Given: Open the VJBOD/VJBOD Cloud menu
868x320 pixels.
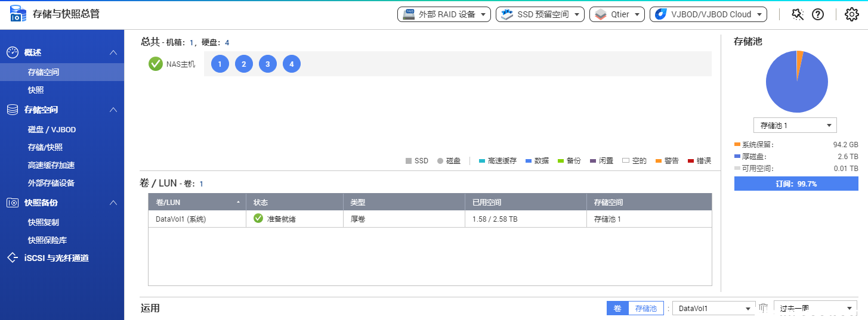Looking at the screenshot, I should 708,14.
